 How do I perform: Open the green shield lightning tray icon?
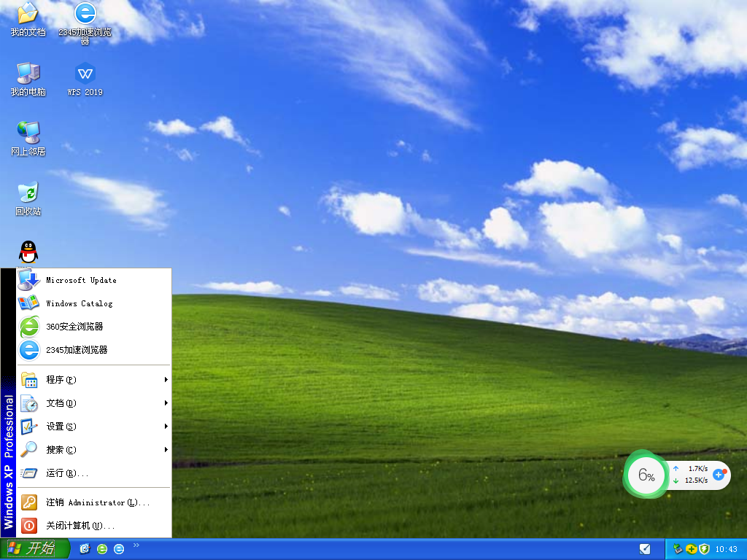705,549
